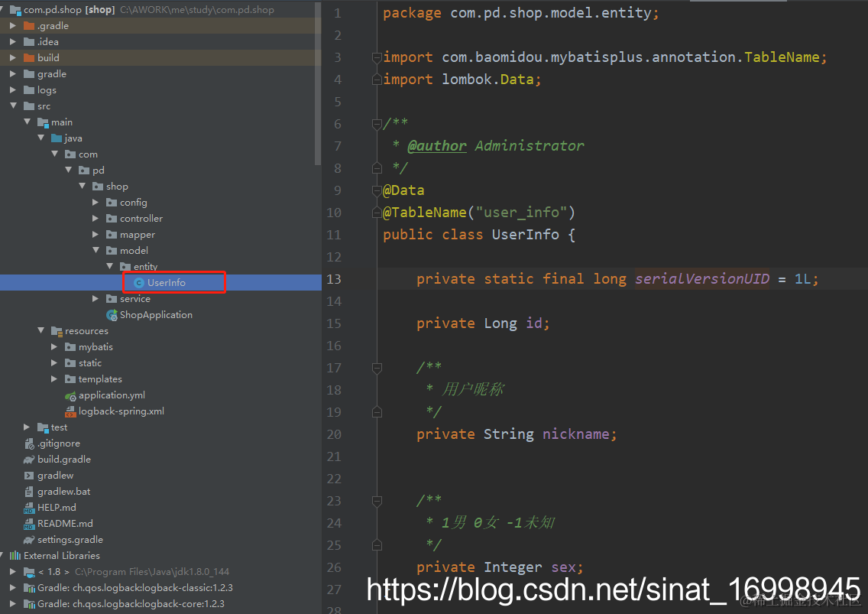Image resolution: width=868 pixels, height=614 pixels.
Task: Fold the import block at line 3
Action: click(x=377, y=57)
